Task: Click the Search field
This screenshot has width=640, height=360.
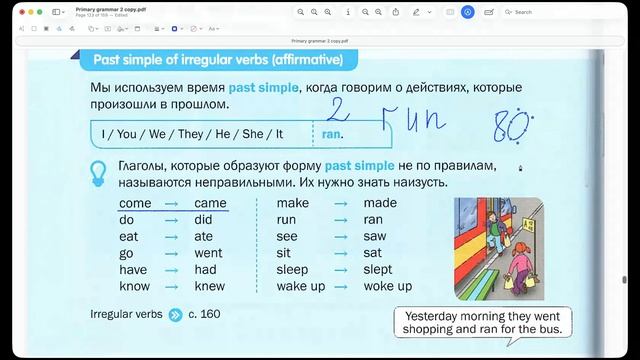Action: (563, 12)
